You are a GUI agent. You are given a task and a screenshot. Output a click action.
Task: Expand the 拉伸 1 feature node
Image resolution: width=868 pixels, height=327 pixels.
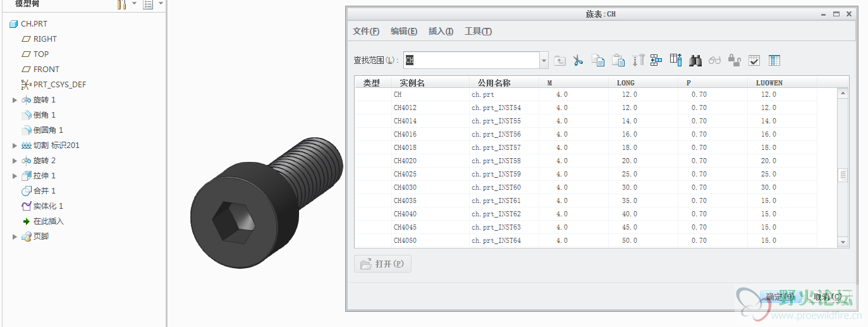click(x=15, y=176)
